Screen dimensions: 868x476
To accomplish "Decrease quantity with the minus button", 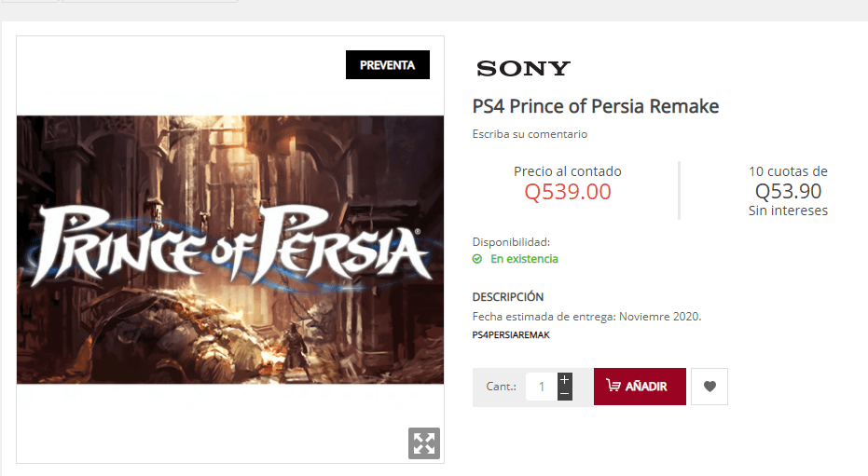I will [x=565, y=394].
